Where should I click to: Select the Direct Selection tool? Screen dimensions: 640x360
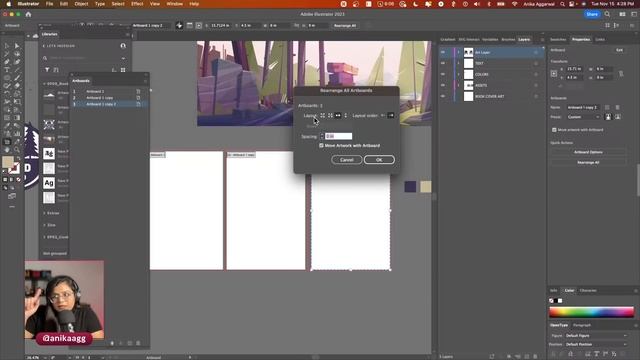pyautogui.click(x=17, y=46)
